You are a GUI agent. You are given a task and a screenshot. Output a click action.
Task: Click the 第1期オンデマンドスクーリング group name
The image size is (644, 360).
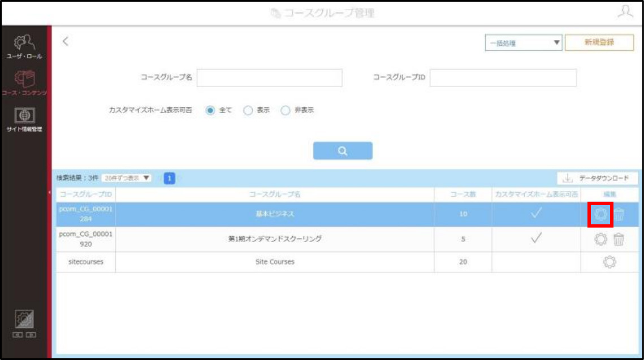(x=275, y=238)
